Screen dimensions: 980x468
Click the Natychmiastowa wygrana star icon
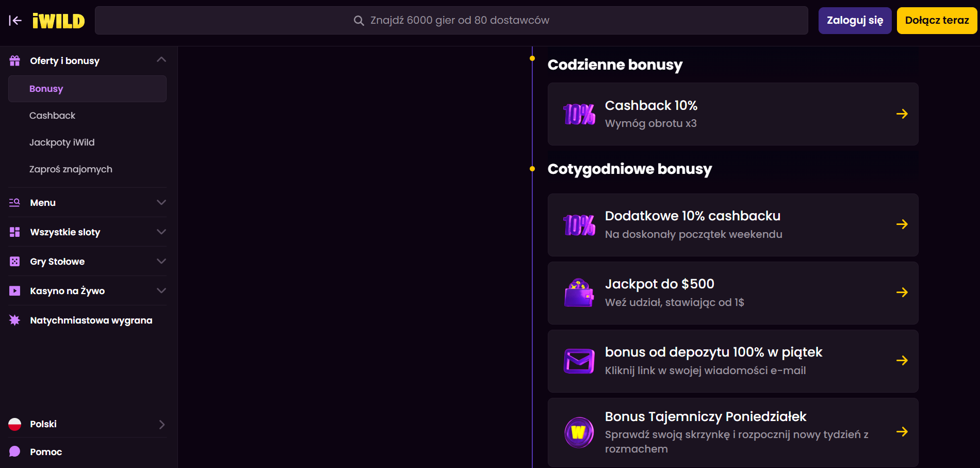tap(14, 320)
